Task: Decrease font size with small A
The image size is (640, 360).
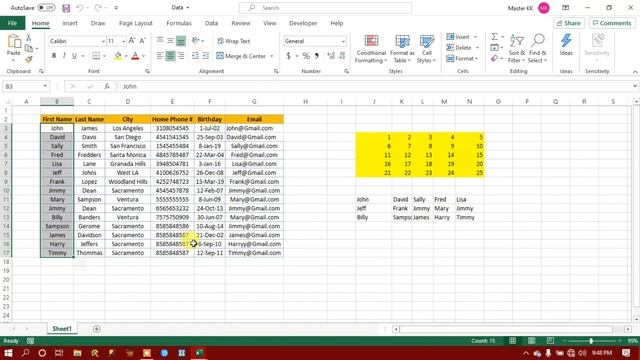Action: [x=142, y=41]
